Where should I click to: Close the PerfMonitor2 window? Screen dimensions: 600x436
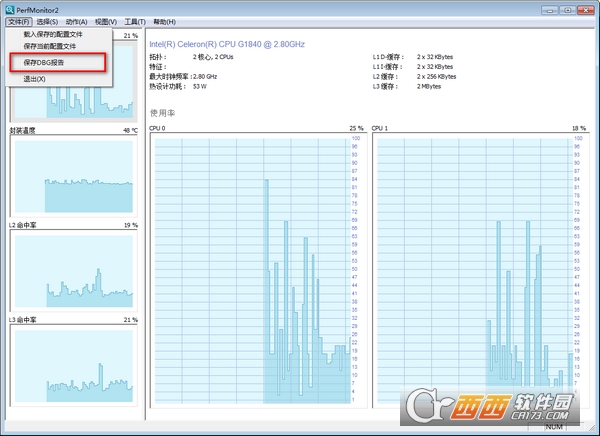[x=585, y=10]
